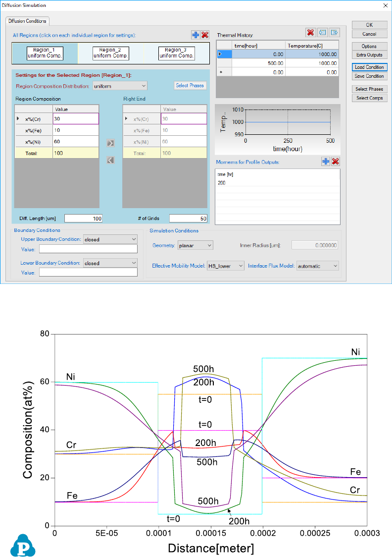Open Region Composition Distribution dropdown
Viewport: 392px width, 559px height.
click(120, 86)
